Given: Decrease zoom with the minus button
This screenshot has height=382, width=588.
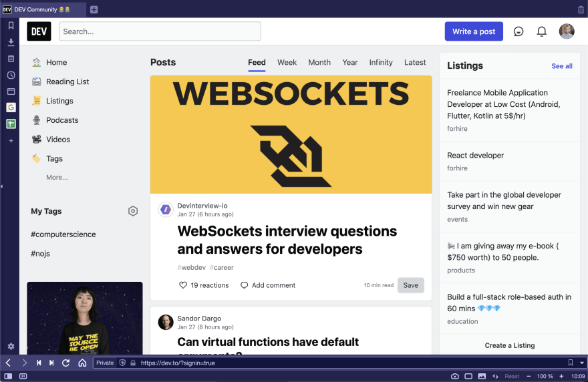Looking at the screenshot, I should pyautogui.click(x=529, y=376).
